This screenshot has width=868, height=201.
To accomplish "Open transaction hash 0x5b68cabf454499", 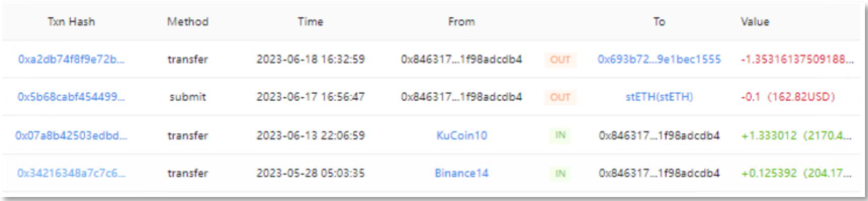I will pyautogui.click(x=71, y=97).
